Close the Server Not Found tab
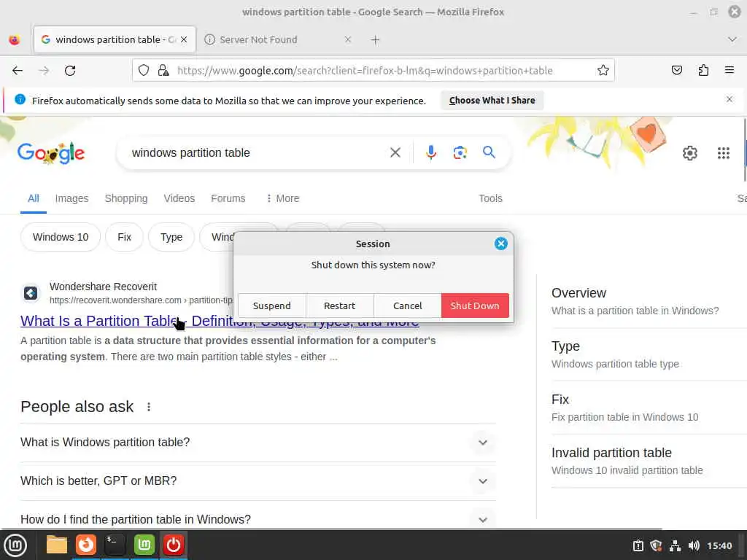 348,39
